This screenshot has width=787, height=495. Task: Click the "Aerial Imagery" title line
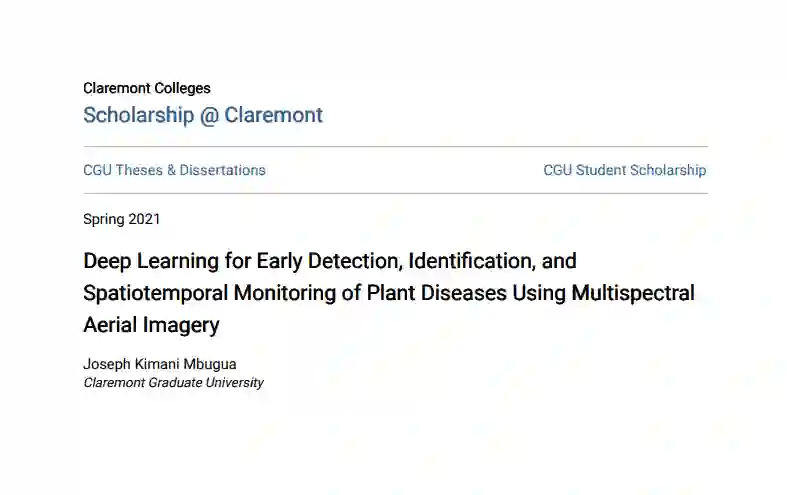151,325
